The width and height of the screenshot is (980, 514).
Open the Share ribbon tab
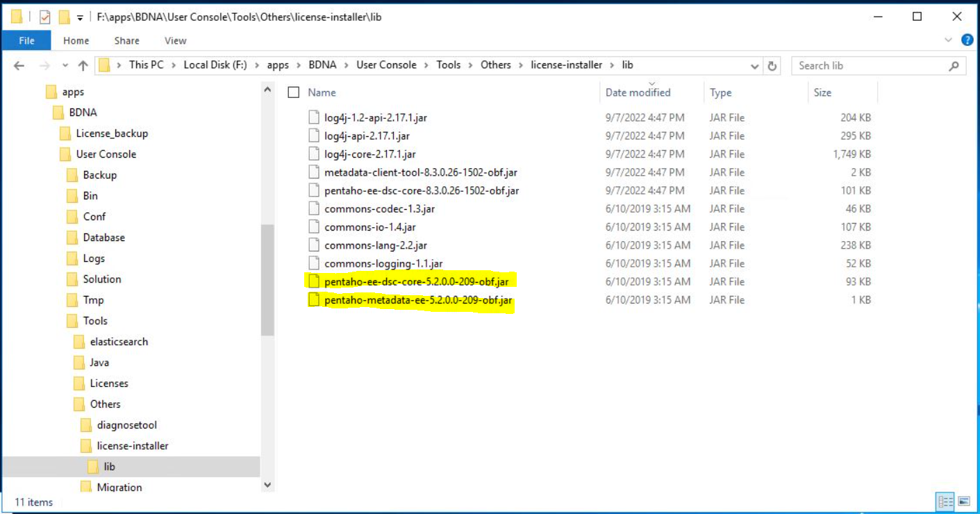[126, 40]
